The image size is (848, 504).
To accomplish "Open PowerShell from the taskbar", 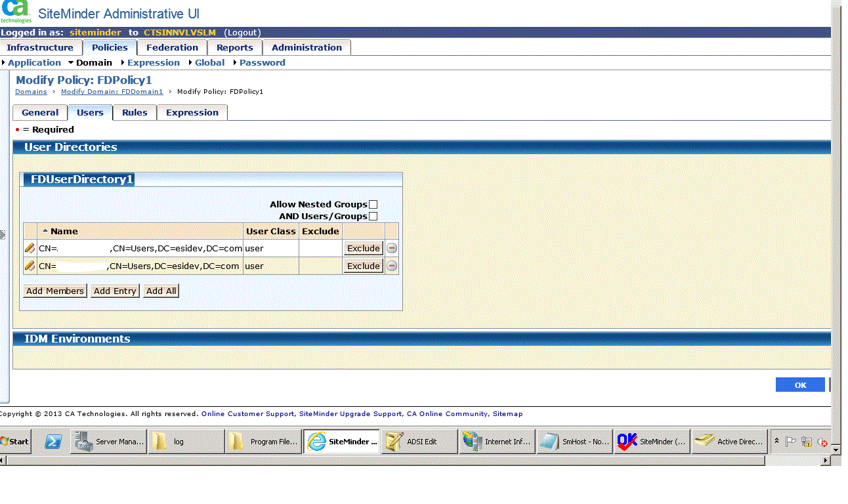I will click(x=53, y=442).
